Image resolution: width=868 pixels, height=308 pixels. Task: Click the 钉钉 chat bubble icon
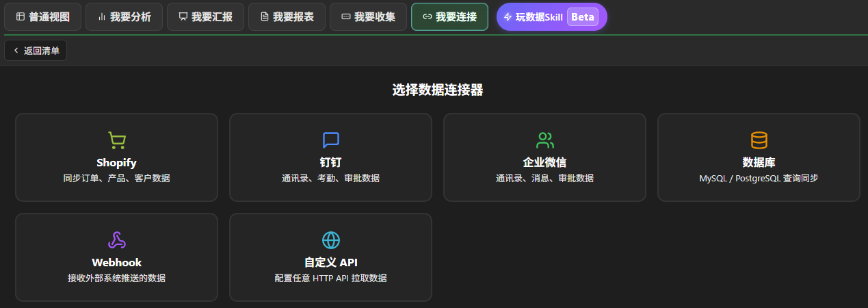(x=330, y=140)
